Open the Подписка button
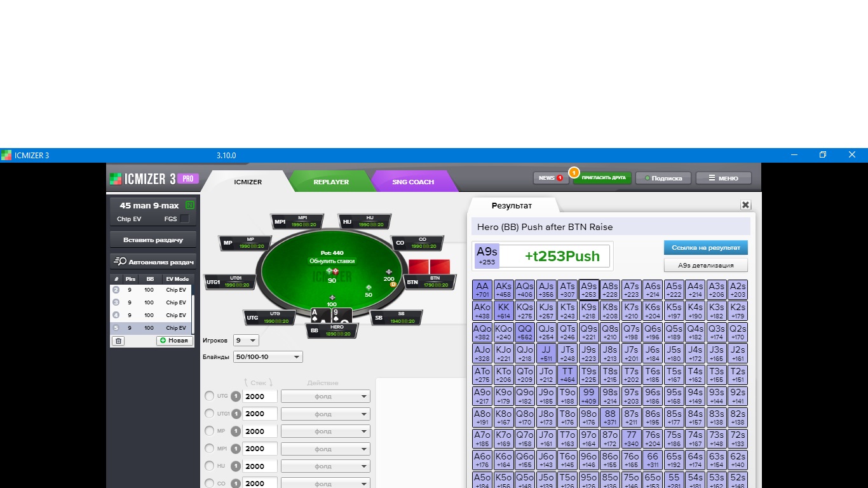868x488 pixels. pos(663,179)
